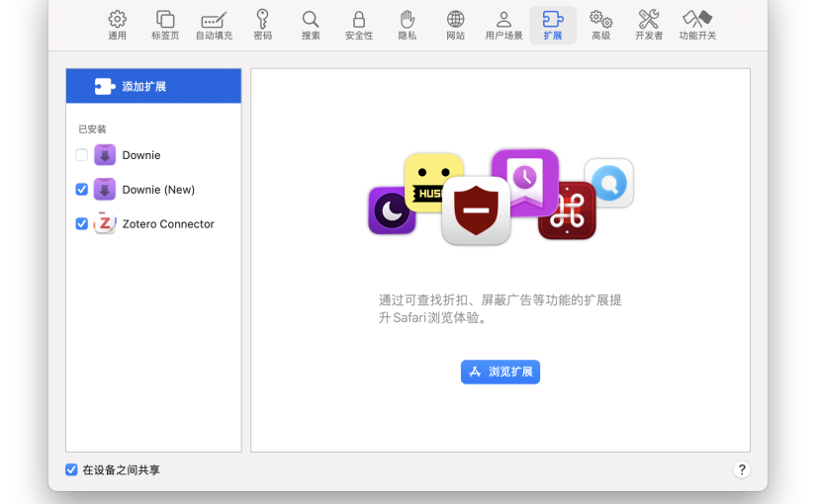Switch to the 功能开关 (Feature Flags) tab
The height and width of the screenshot is (504, 816).
coord(697,25)
